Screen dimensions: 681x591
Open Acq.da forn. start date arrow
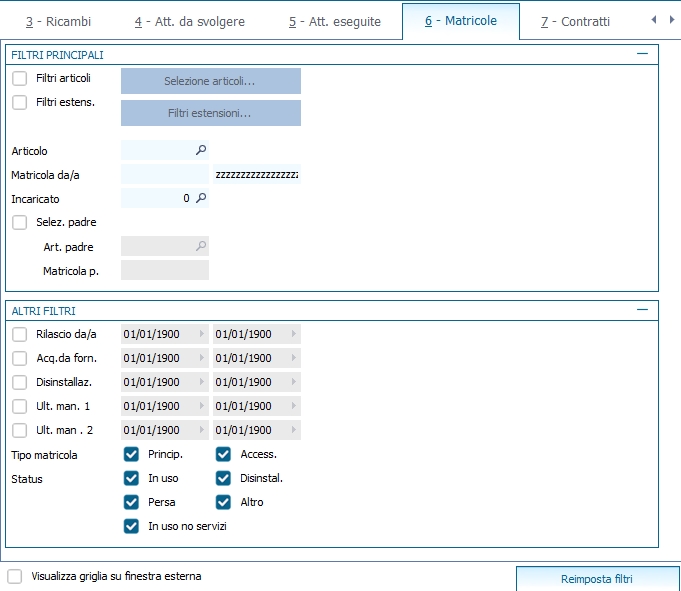202,357
